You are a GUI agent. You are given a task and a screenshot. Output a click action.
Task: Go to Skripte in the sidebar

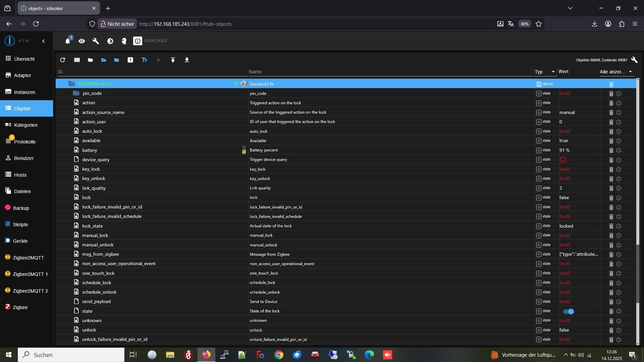tap(20, 225)
